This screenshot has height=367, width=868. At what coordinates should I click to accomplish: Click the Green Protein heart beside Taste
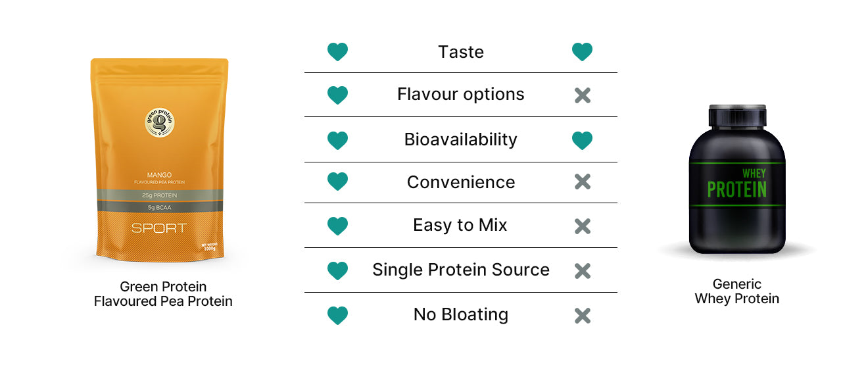pyautogui.click(x=337, y=52)
